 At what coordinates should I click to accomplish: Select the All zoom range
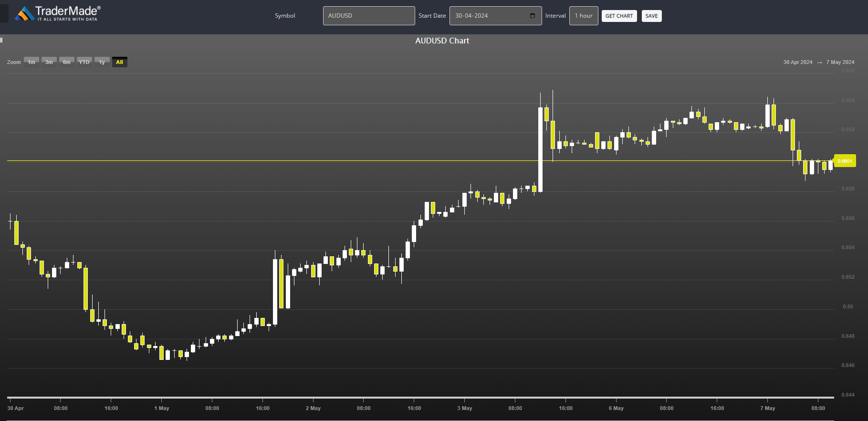pos(119,62)
